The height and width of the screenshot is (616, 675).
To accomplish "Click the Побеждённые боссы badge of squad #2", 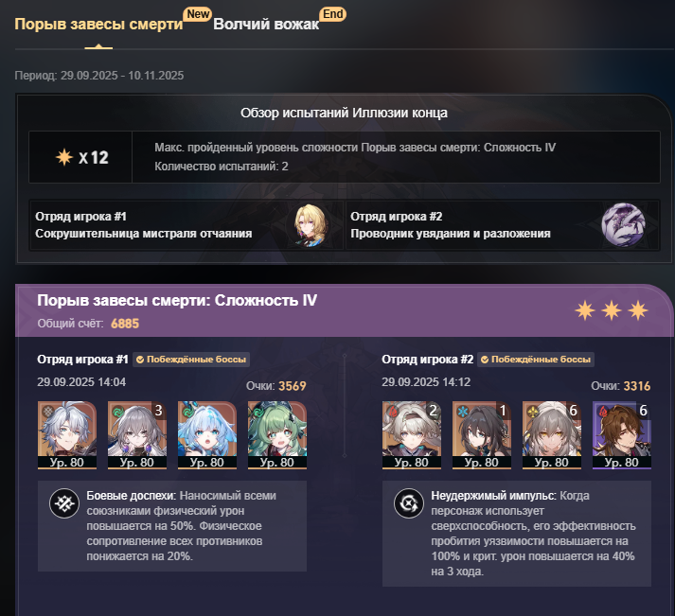I will pos(536,360).
